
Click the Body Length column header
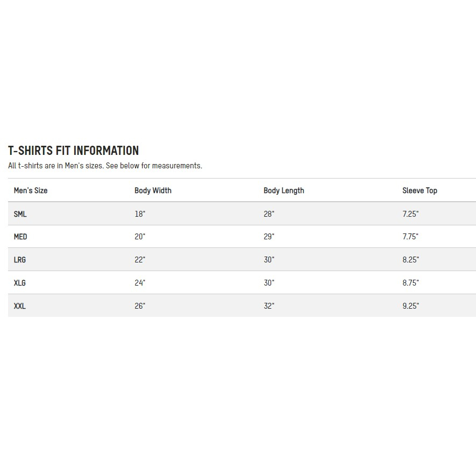pyautogui.click(x=283, y=190)
